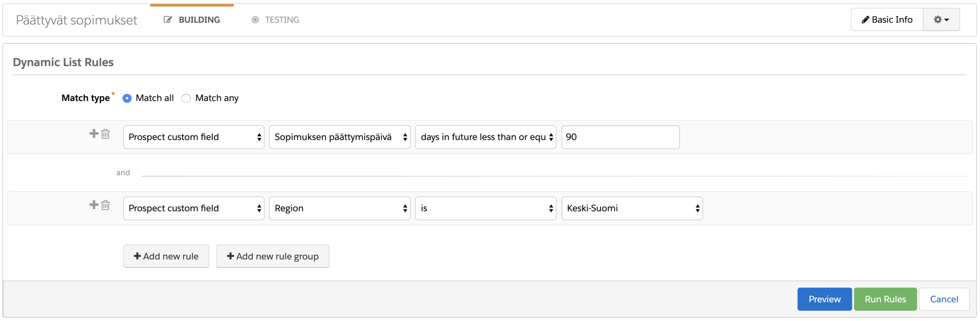Click the blue Preview button
Viewport: 980px width, 321px height.
(x=824, y=299)
